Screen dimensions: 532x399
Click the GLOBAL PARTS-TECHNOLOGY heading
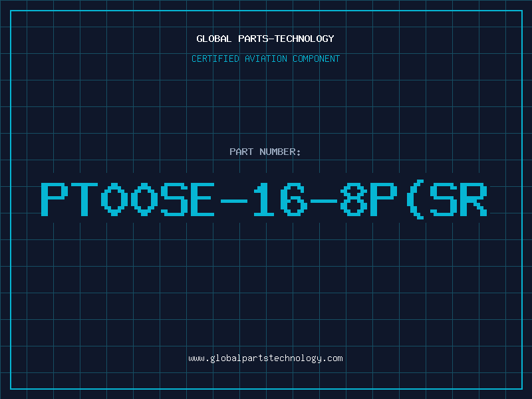265,39
